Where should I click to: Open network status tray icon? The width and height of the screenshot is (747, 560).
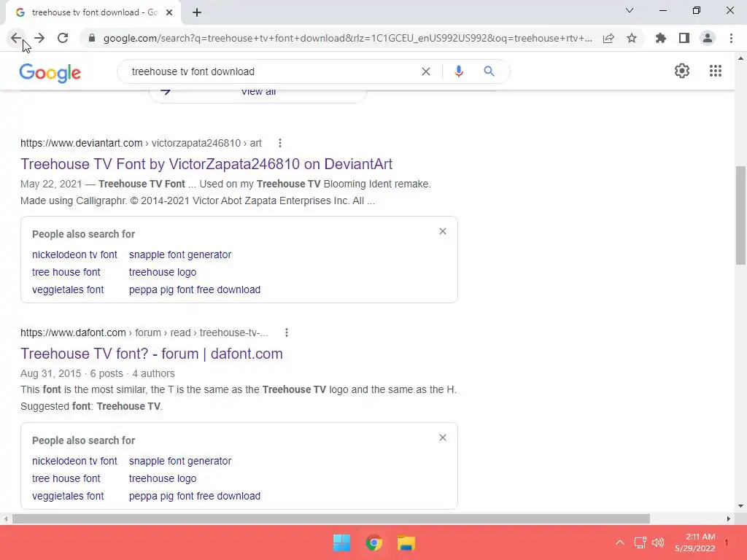pyautogui.click(x=640, y=542)
